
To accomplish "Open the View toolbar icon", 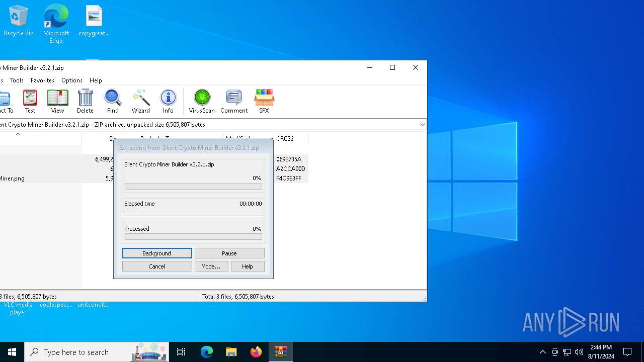I will tap(57, 101).
